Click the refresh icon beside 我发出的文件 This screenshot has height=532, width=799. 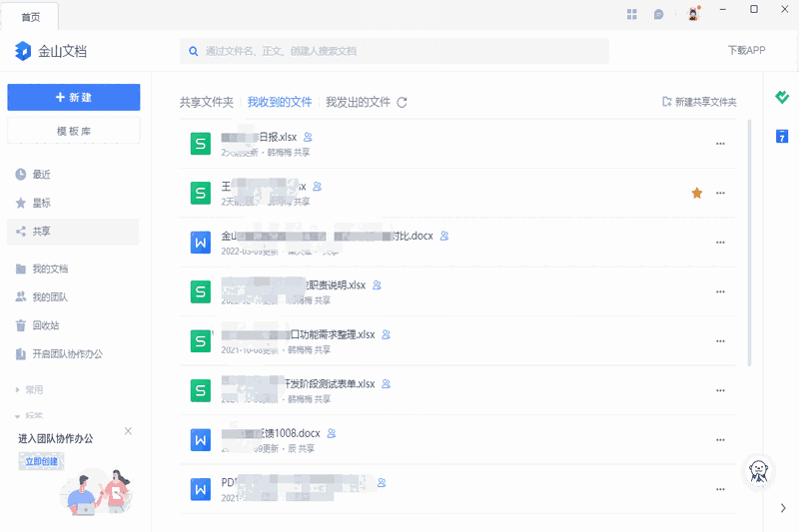point(402,103)
